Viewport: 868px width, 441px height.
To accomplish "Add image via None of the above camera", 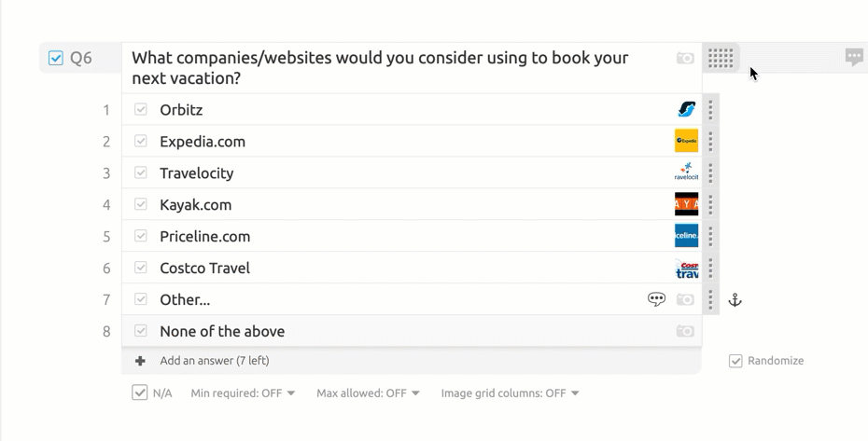I will 685,331.
